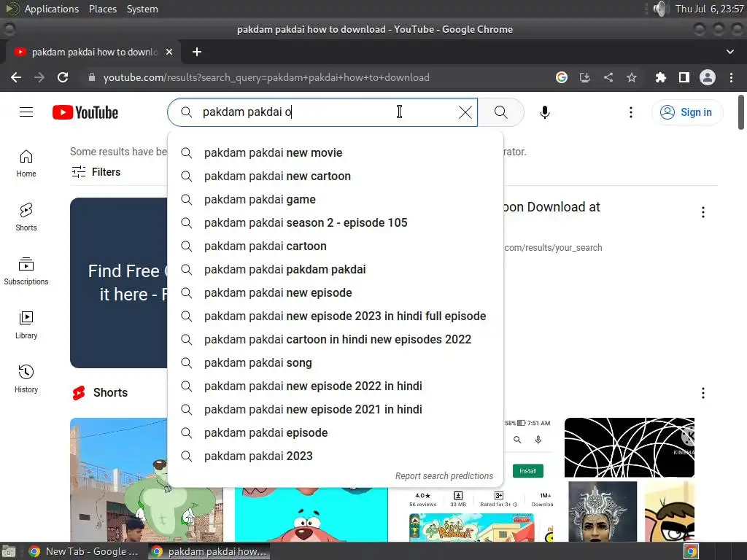747x560 pixels.
Task: Click the install app icon in address bar
Action: (585, 77)
